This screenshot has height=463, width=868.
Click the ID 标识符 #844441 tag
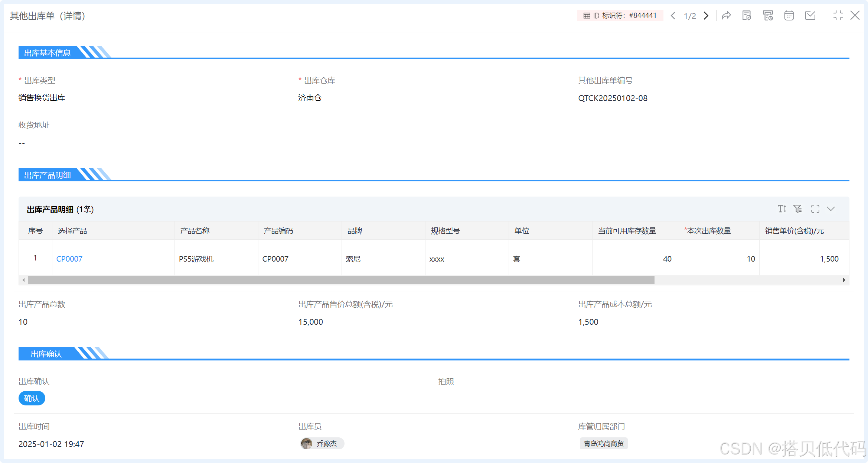[x=620, y=16]
